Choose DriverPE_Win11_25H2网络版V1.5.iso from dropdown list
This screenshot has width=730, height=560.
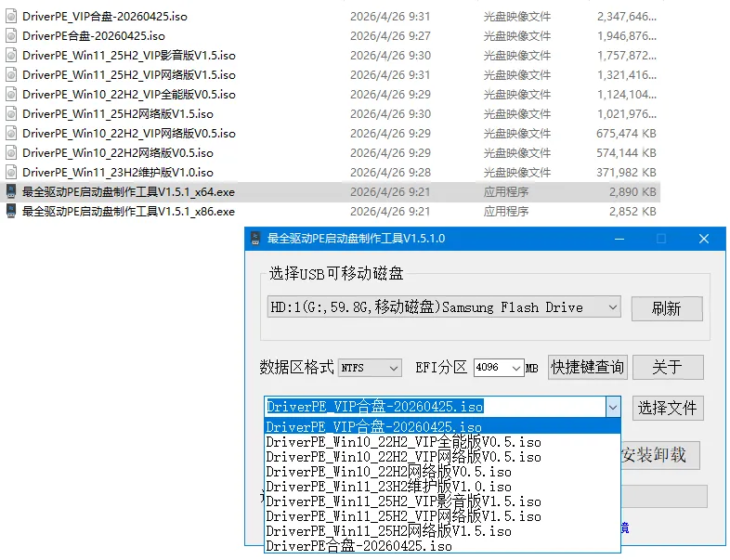tap(442, 531)
